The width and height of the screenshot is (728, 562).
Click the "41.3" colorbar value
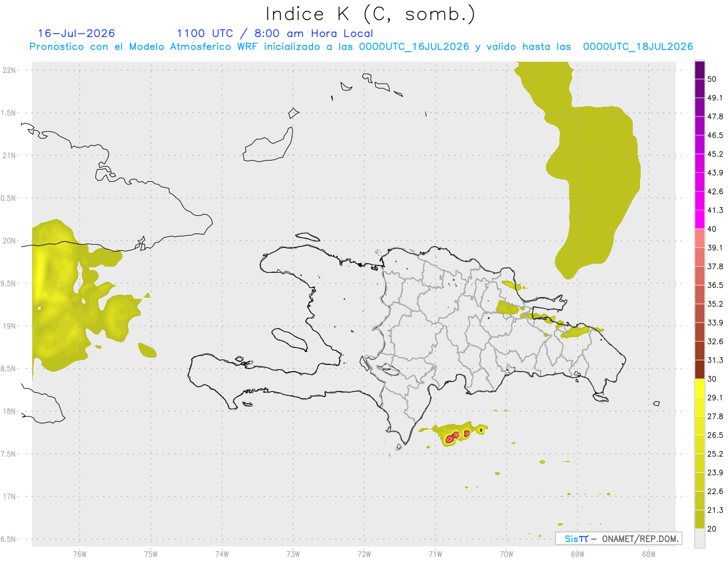716,210
